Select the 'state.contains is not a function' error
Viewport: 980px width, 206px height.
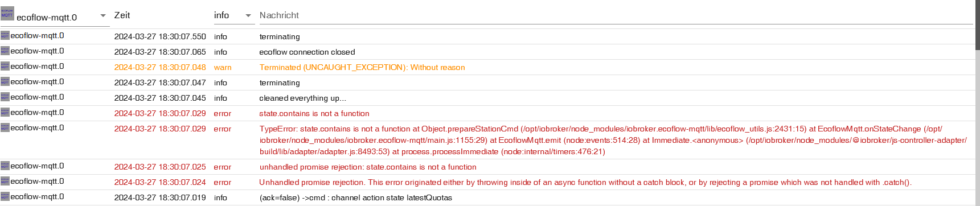[314, 113]
